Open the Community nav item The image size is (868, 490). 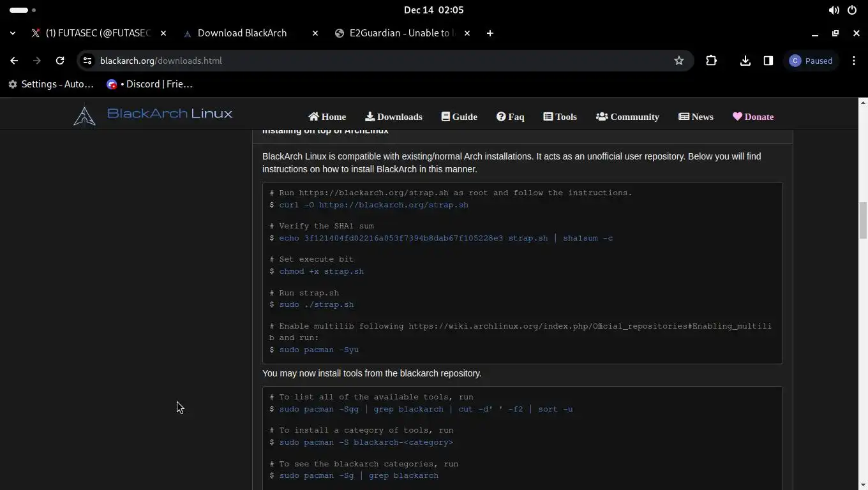pyautogui.click(x=627, y=117)
